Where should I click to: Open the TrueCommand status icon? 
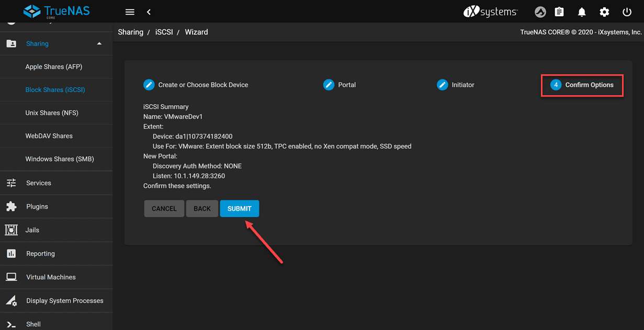coord(540,12)
